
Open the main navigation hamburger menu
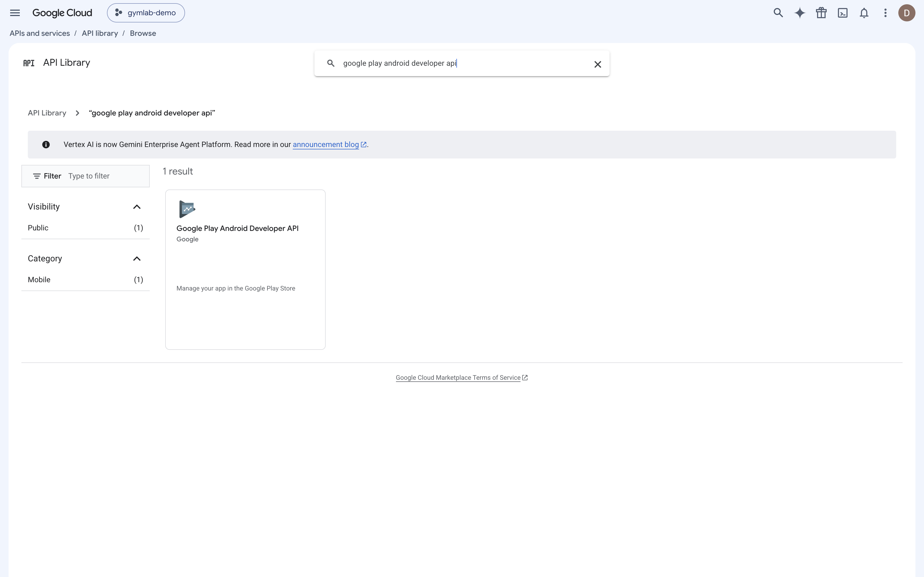[15, 13]
